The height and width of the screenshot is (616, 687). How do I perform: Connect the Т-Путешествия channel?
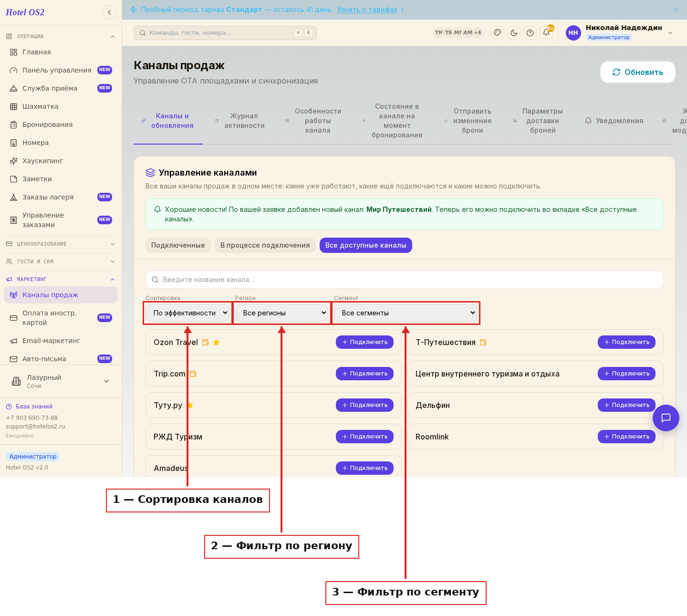pos(626,342)
